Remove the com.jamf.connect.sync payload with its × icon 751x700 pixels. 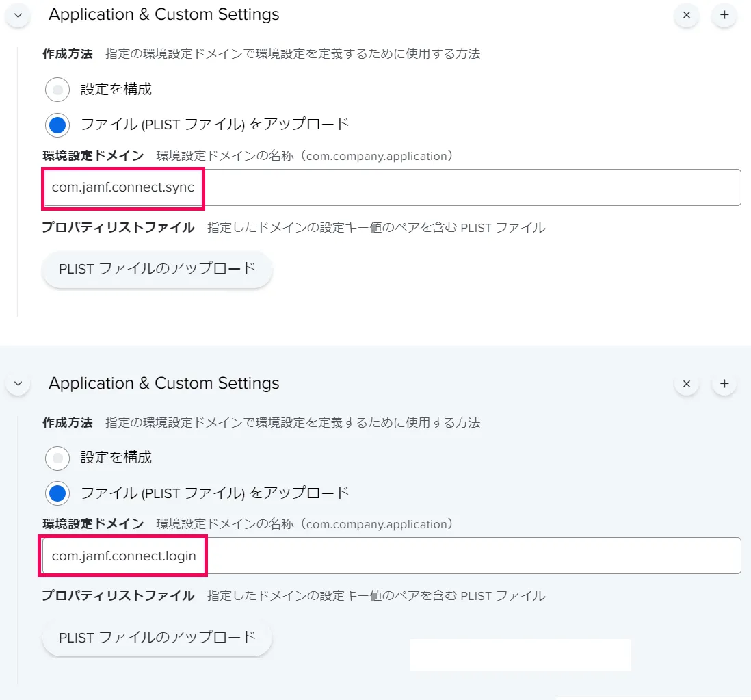coord(687,15)
